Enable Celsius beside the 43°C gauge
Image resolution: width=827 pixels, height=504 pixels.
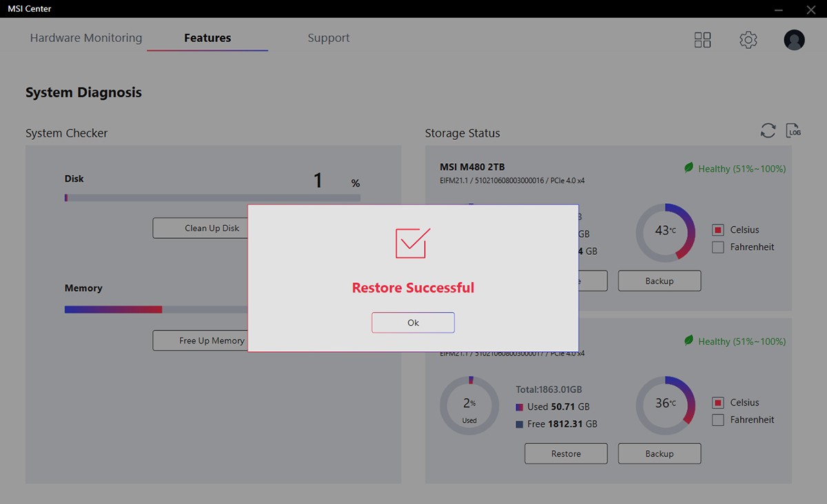click(x=717, y=230)
